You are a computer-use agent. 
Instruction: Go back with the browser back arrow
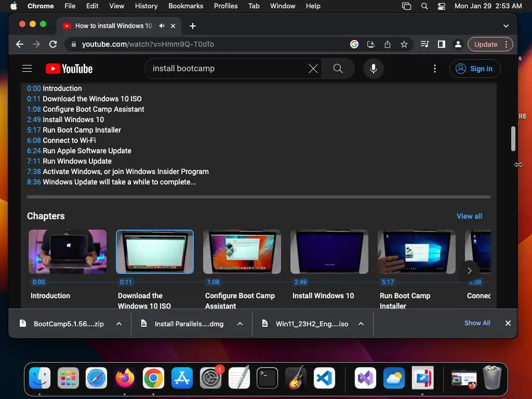coord(20,44)
